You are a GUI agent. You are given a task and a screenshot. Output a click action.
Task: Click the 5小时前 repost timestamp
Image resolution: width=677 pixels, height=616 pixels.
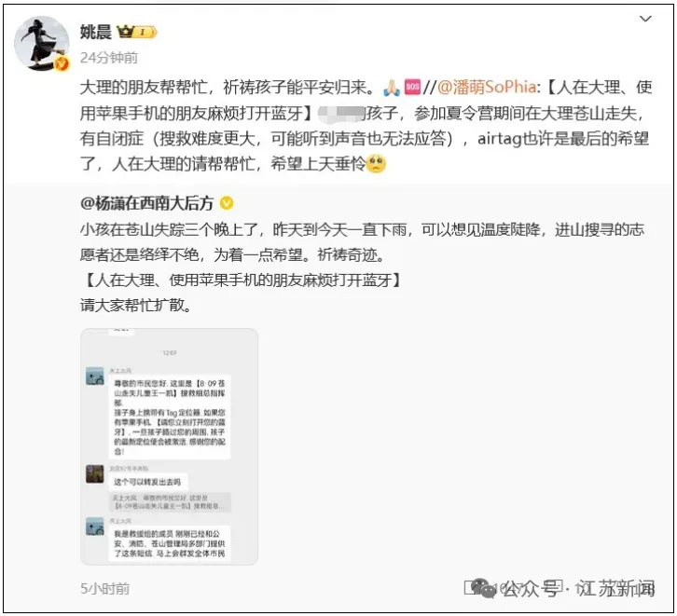[x=105, y=588]
